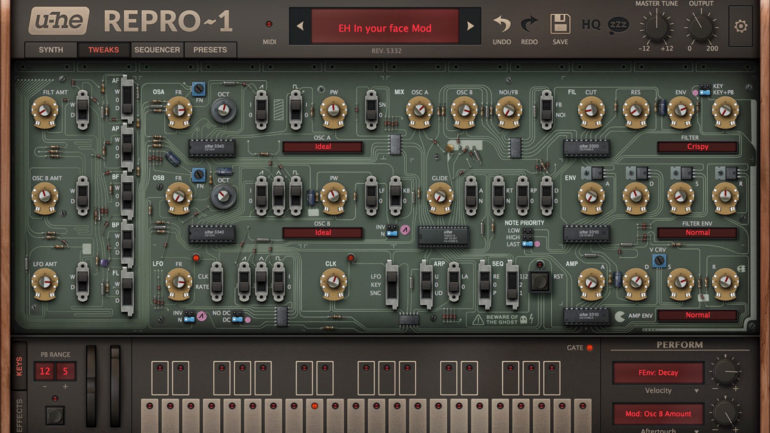
Task: Click the EH In your face Mod preset display
Action: pos(384,28)
